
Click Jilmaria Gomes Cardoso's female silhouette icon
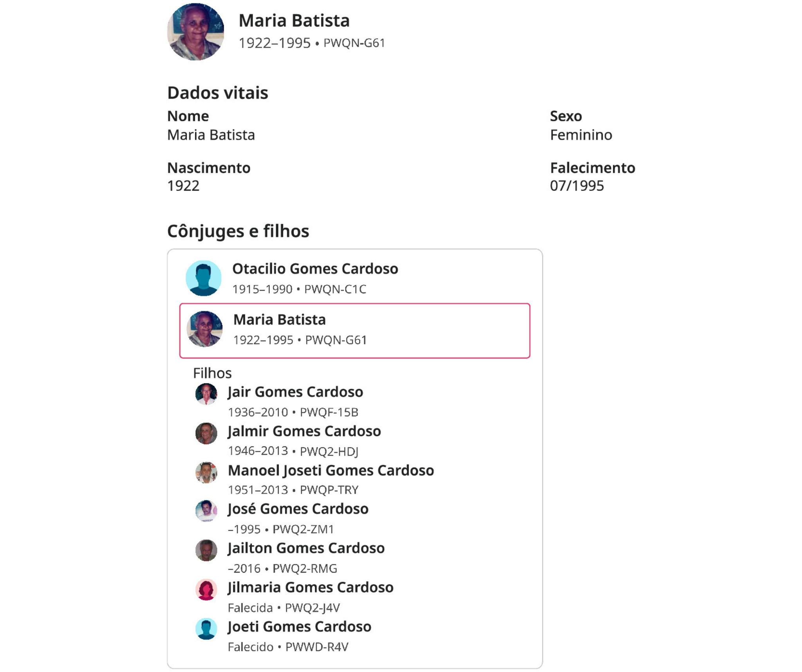pos(206,589)
